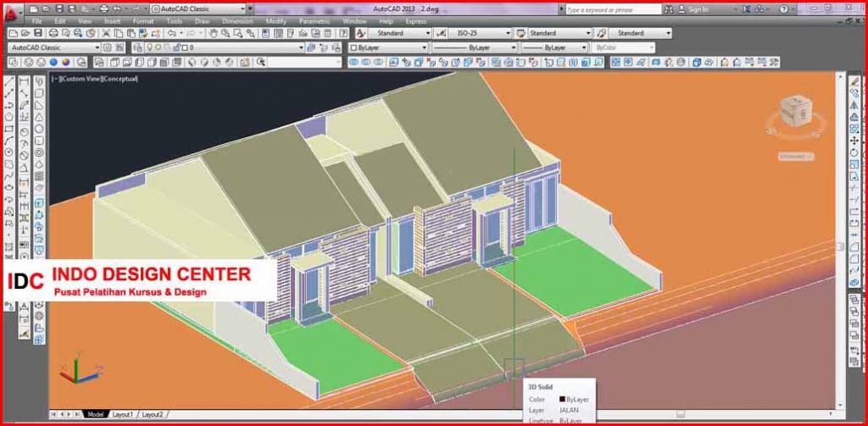Click the Plot printer icon in standard toolbar
Screen dimensions: 868x426
(x=53, y=33)
